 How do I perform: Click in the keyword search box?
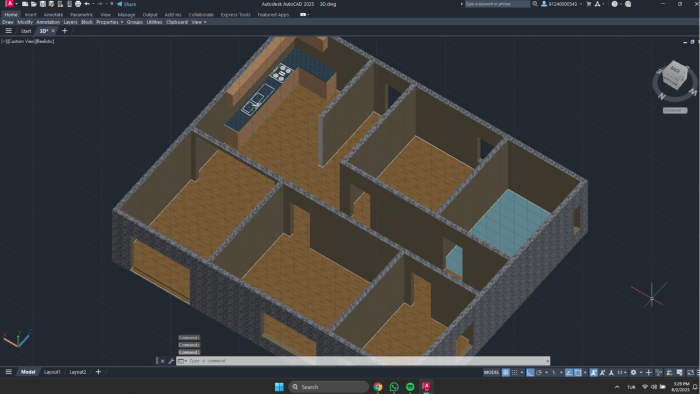click(497, 4)
